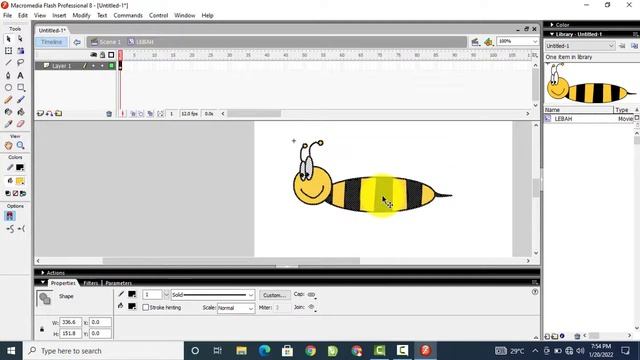
Task: Toggle edit multiple frames button
Action: point(151,114)
